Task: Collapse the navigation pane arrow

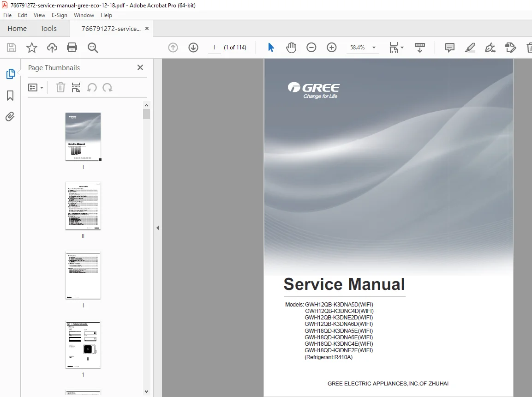Action: click(158, 228)
